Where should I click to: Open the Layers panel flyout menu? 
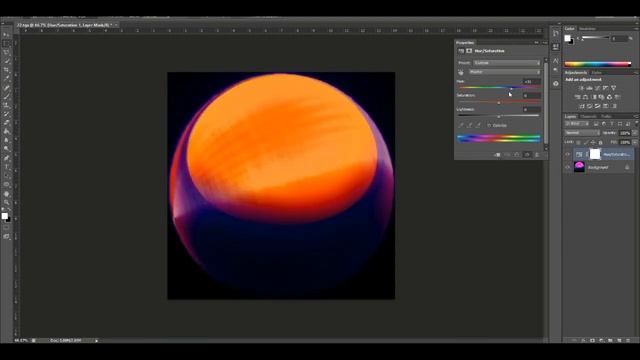636,116
